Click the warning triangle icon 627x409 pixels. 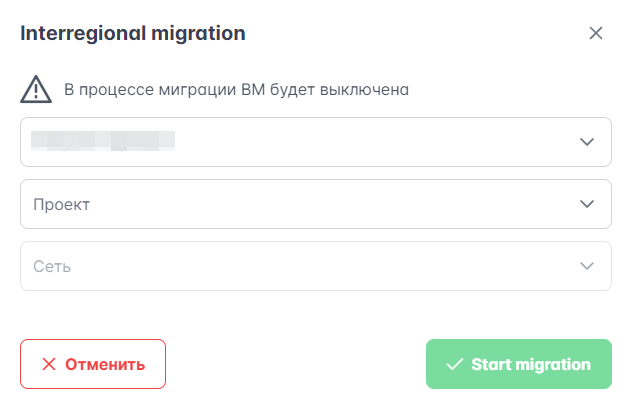(x=36, y=89)
